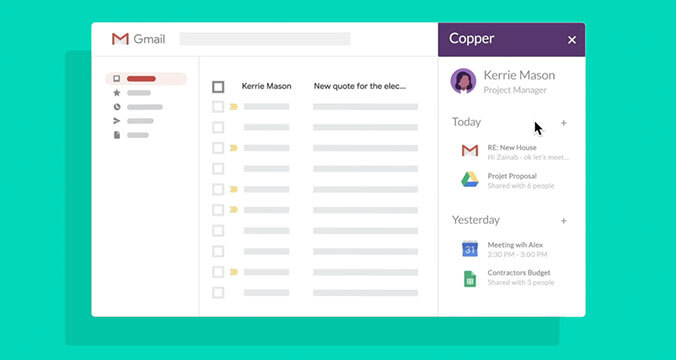
Task: Click Kerrie Mason's avatar in Copper
Action: (463, 81)
